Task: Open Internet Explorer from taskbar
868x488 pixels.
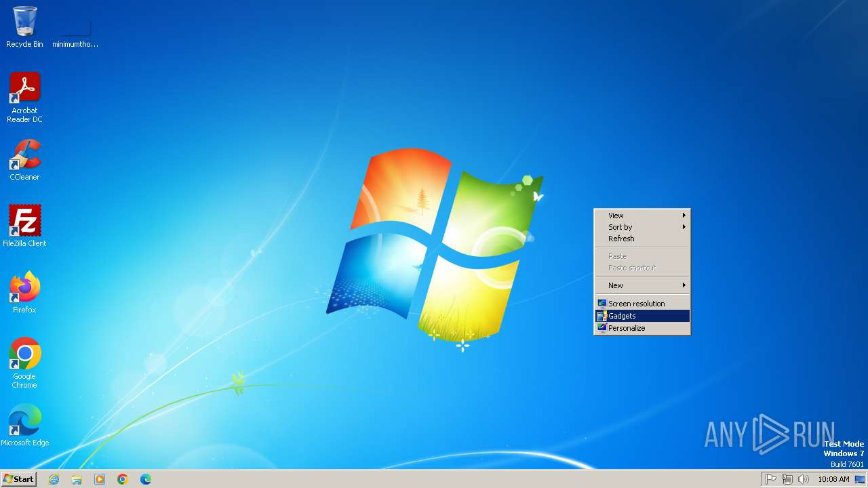Action: pos(54,479)
